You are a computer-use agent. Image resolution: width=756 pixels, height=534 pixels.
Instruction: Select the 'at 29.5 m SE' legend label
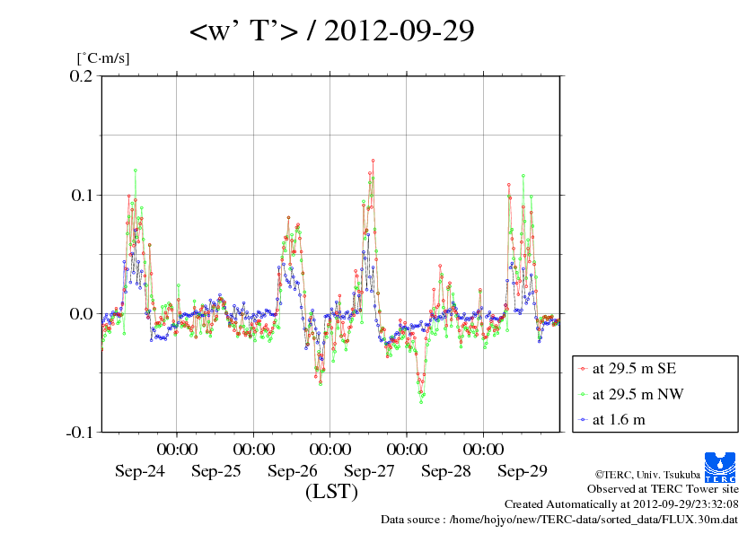[634, 369]
